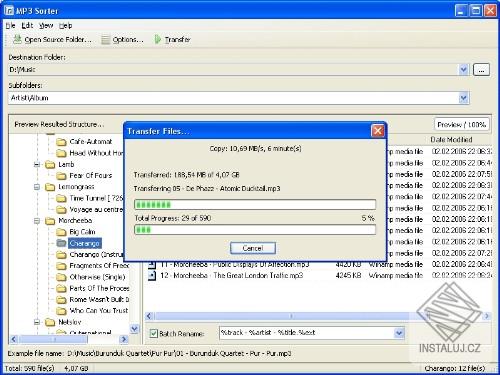Open the Edit menu

(x=27, y=25)
